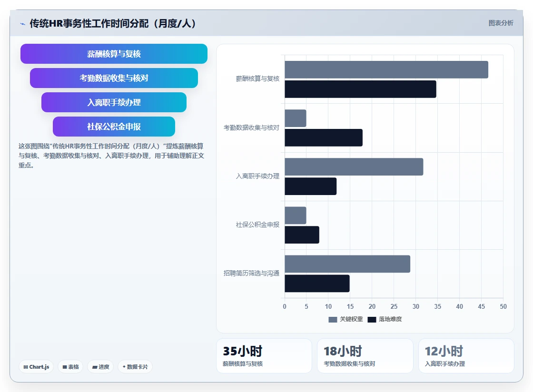This screenshot has height=392, width=533.
Task: Click the 表格 tag
Action: point(70,367)
